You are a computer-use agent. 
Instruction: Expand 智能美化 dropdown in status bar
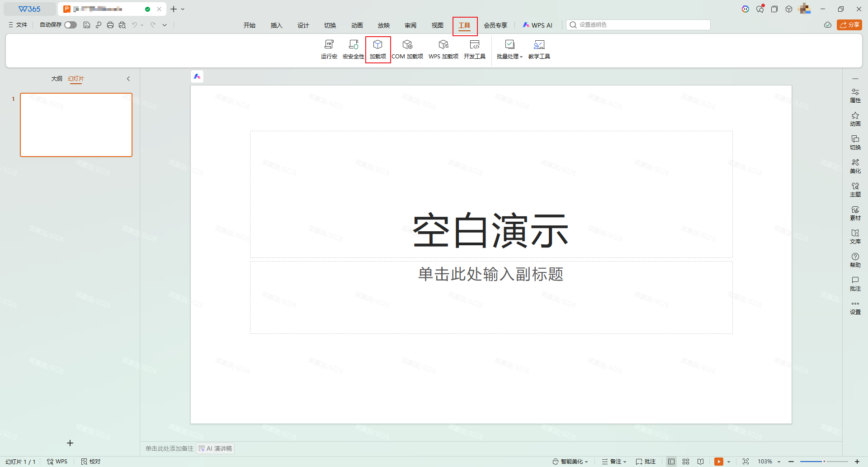(x=571, y=462)
